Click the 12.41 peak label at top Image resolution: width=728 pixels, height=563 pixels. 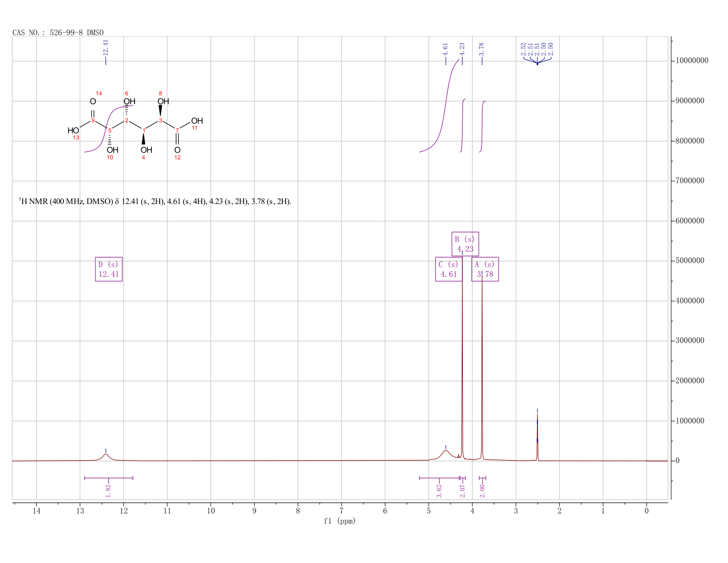point(105,47)
